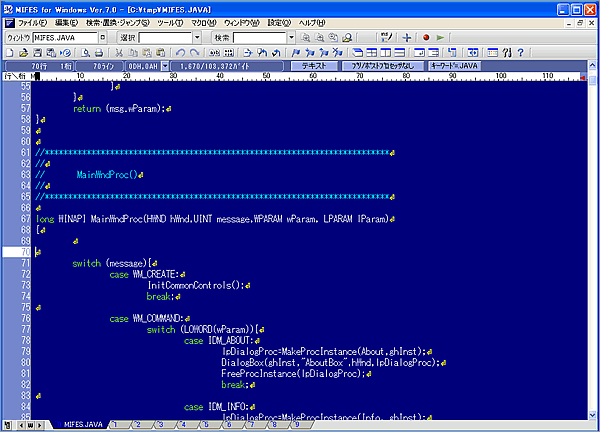
Task: Click the keyboard help ?} icon
Action: 507,52
